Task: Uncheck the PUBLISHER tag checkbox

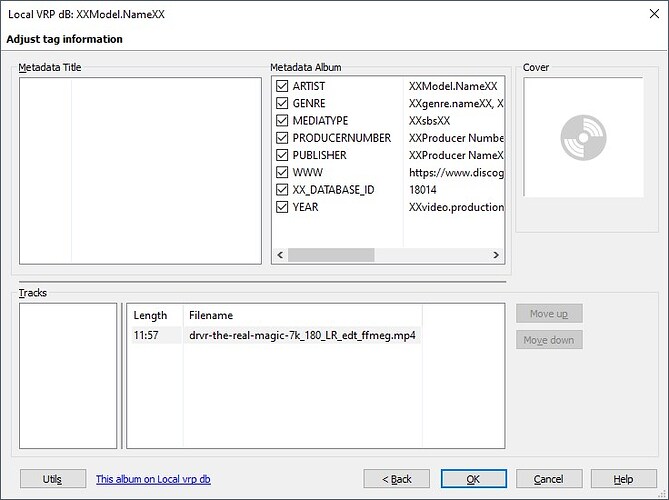Action: tap(282, 155)
